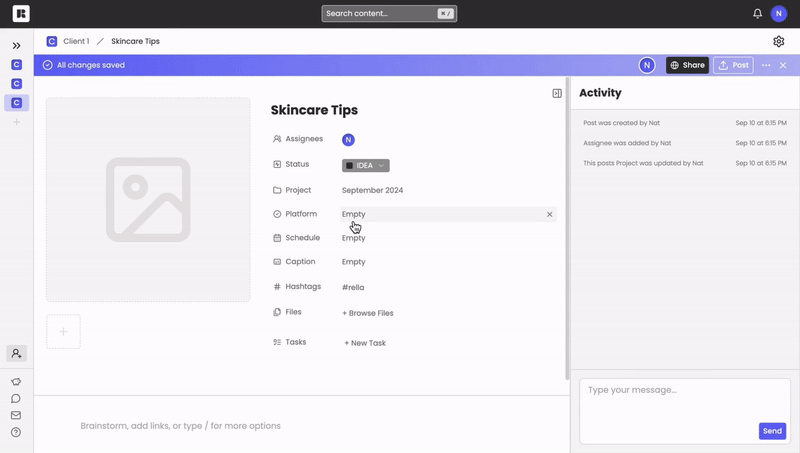Click the assignee N avatar
This screenshot has width=800, height=453.
click(x=348, y=140)
